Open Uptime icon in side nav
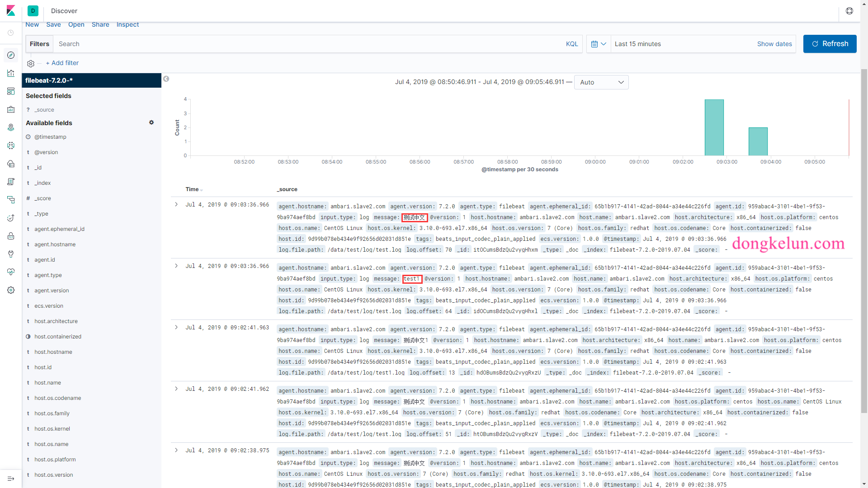Image resolution: width=868 pixels, height=488 pixels. 11,218
